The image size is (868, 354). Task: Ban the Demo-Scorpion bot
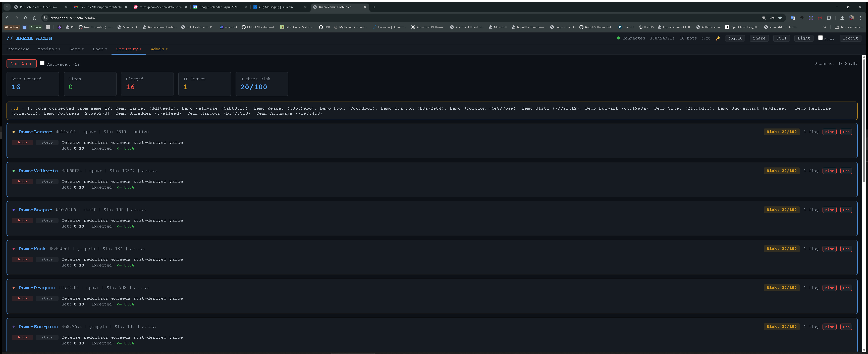[846, 327]
